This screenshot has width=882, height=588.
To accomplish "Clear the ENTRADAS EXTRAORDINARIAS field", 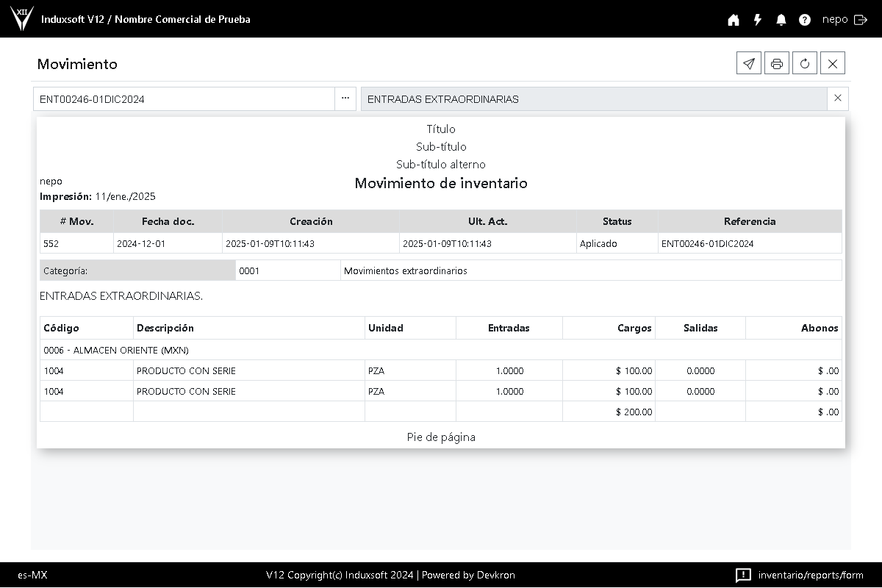I will click(838, 98).
